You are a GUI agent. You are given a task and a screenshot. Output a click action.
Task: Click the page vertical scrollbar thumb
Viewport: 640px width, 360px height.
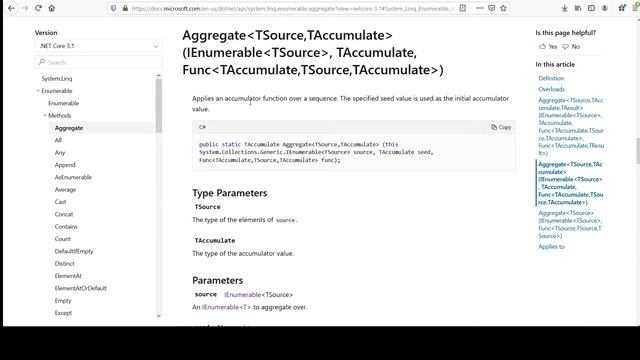(x=638, y=151)
